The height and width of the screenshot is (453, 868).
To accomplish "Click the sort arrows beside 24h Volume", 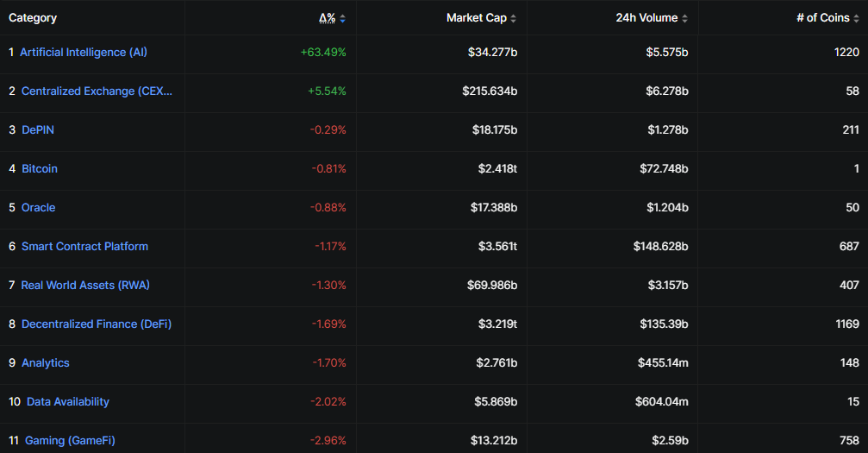I will (684, 18).
